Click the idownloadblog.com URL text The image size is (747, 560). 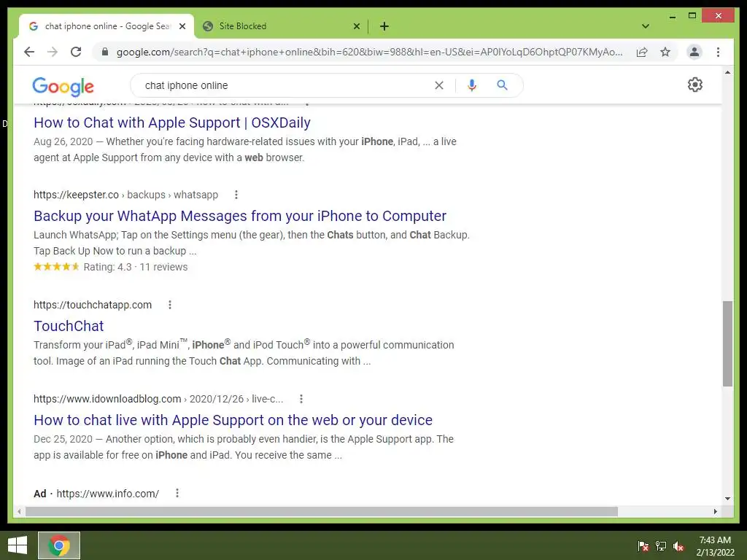pyautogui.click(x=158, y=399)
